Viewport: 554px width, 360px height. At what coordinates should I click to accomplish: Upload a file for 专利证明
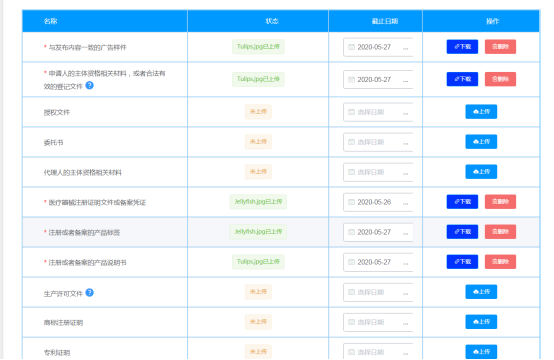tap(481, 352)
